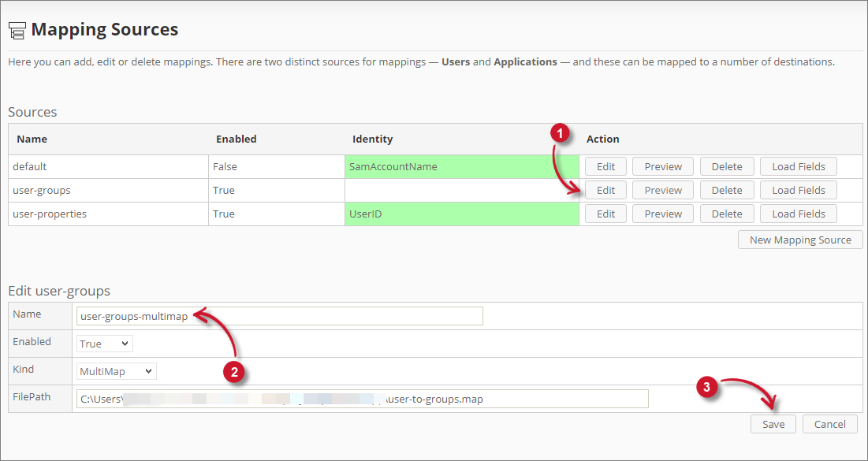Viewport: 868px width, 461px height.
Task: Load Fields for user-properties source
Action: point(798,214)
